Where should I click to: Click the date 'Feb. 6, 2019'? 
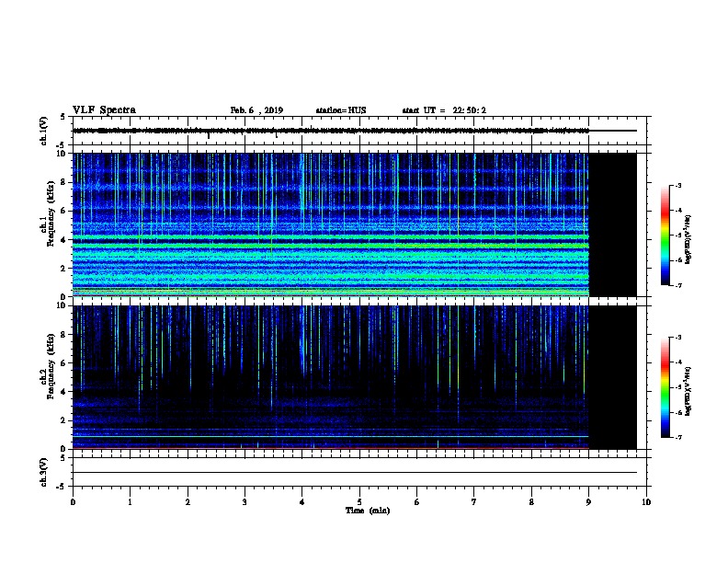click(x=256, y=110)
